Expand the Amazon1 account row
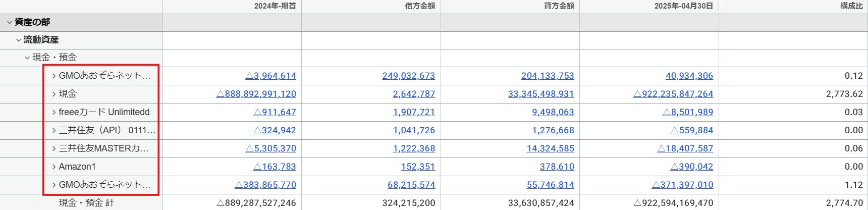The height and width of the screenshot is (210, 868). [x=54, y=167]
